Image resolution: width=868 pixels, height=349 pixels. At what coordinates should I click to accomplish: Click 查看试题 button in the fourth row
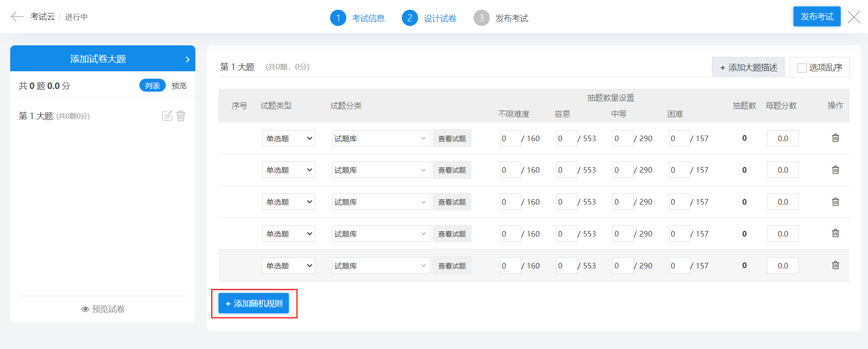(x=452, y=234)
